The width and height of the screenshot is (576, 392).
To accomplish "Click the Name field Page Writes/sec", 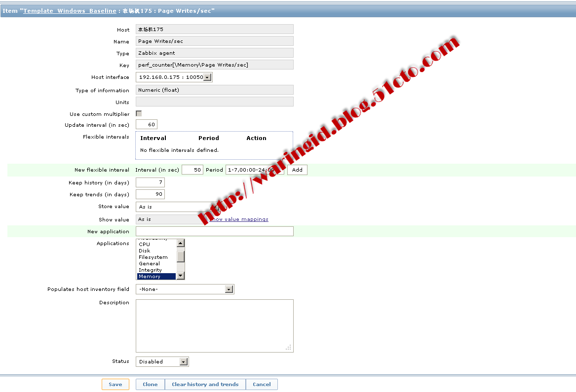I will (x=215, y=41).
